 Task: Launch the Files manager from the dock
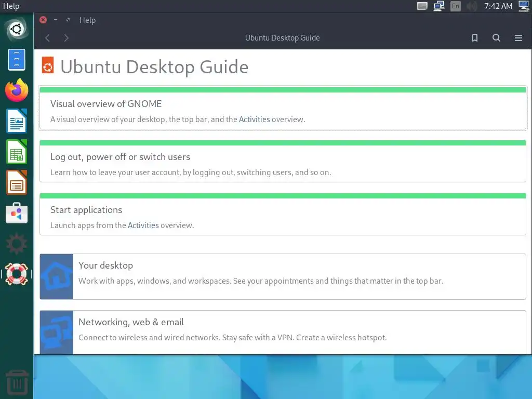tap(17, 59)
